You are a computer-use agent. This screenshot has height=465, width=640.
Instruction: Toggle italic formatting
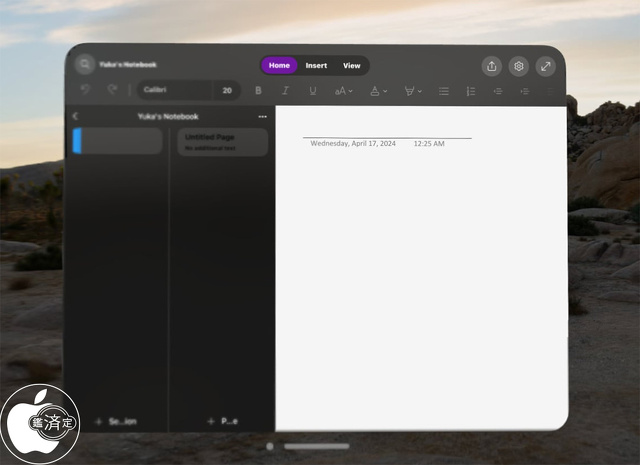pyautogui.click(x=285, y=91)
